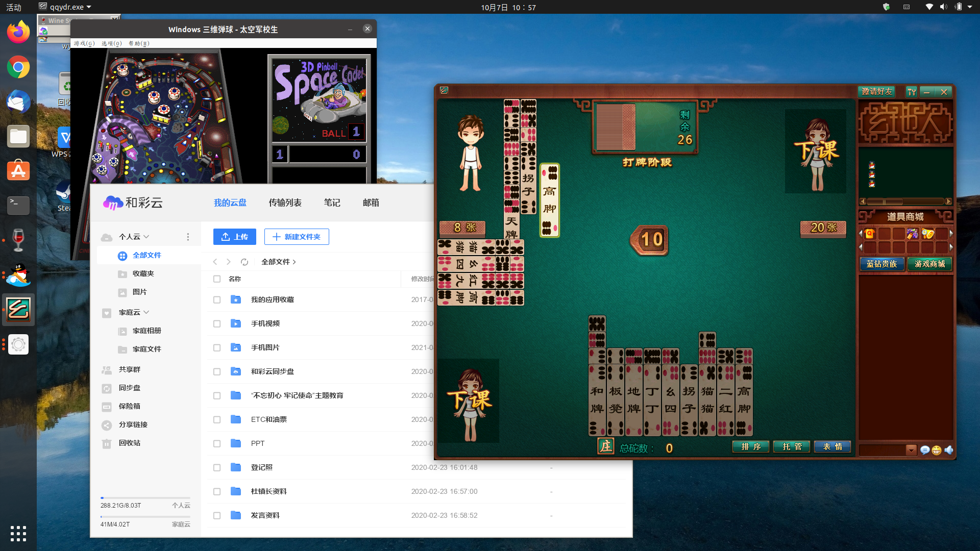Go back with the left arrow in cloud drive
This screenshot has height=551, width=980.
pos(215,262)
